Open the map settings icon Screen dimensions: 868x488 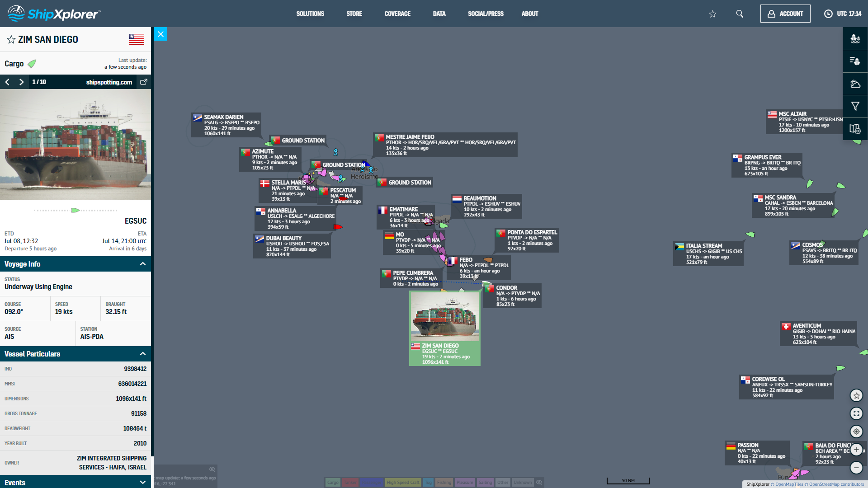coord(855,129)
